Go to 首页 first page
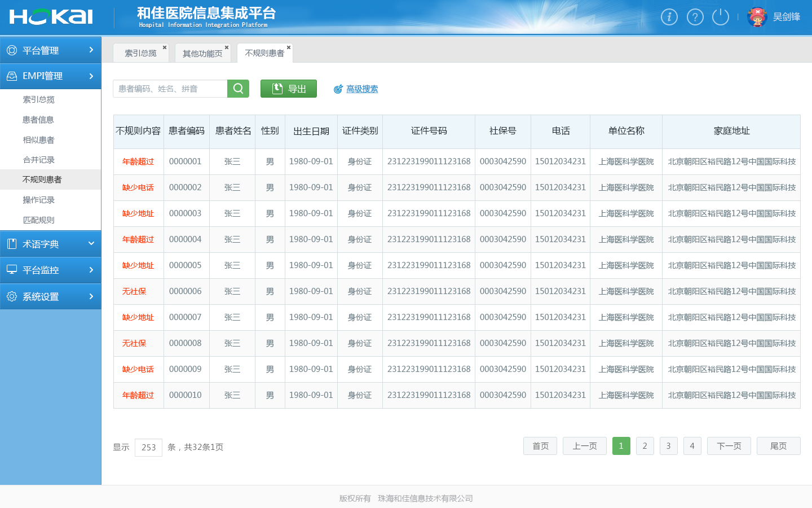 pyautogui.click(x=540, y=446)
